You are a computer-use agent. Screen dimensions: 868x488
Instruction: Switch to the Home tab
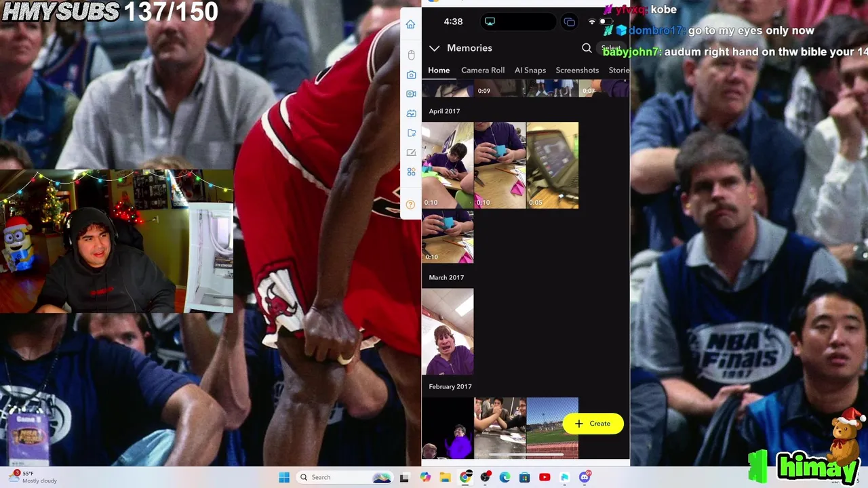(439, 70)
